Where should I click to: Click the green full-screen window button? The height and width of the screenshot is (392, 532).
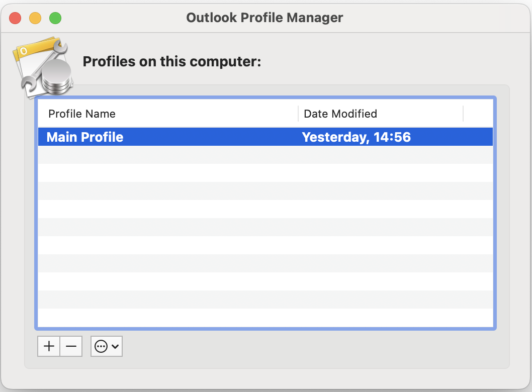(55, 18)
